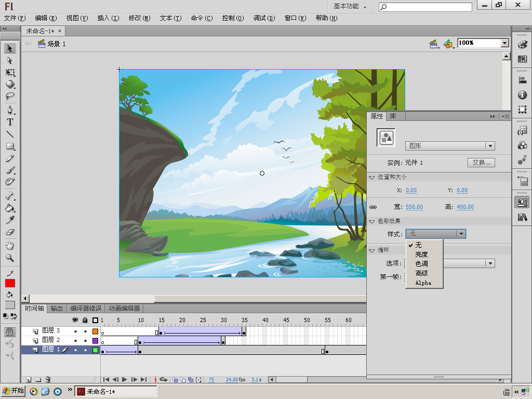Image resolution: width=532 pixels, height=399 pixels.
Task: Select the Brush tool
Action: point(10,170)
